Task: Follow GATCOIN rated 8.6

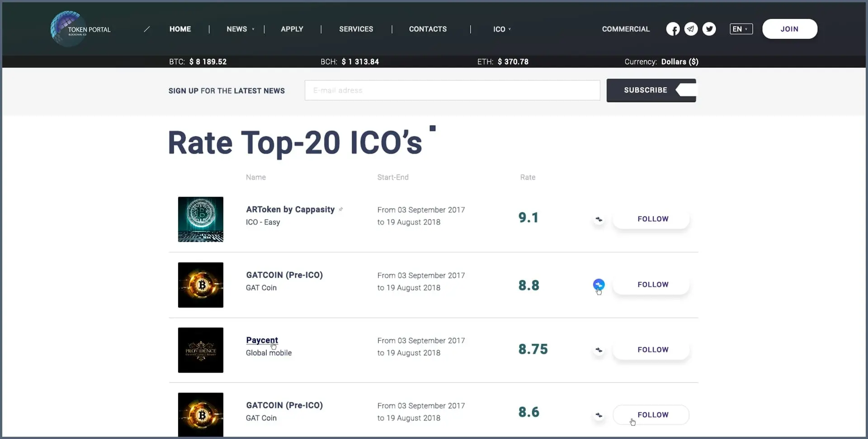Action: [651, 415]
